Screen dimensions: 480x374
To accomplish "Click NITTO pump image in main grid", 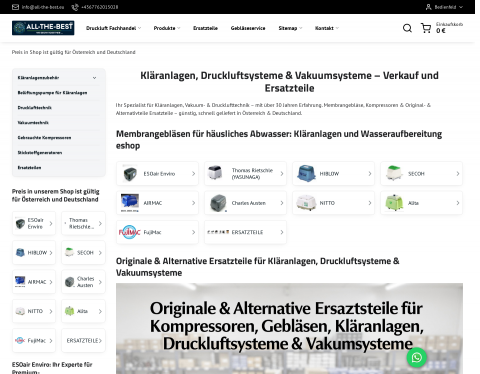I will point(306,203).
